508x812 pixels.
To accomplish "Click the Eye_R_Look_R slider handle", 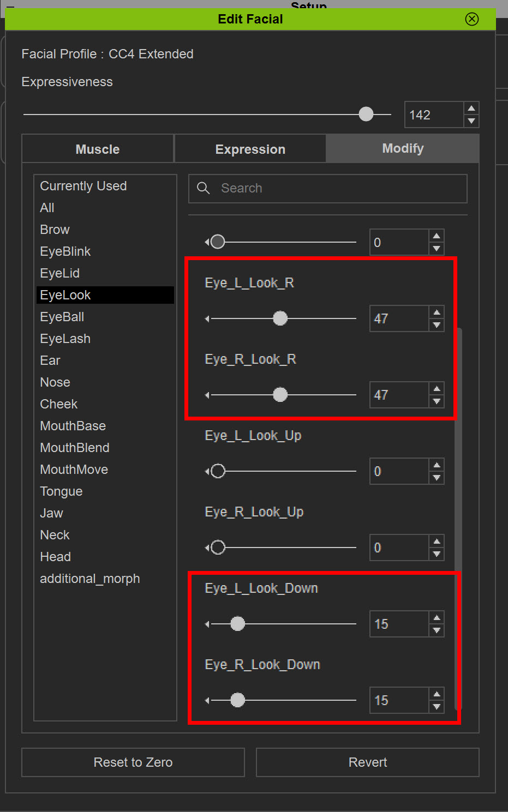I will pyautogui.click(x=280, y=395).
